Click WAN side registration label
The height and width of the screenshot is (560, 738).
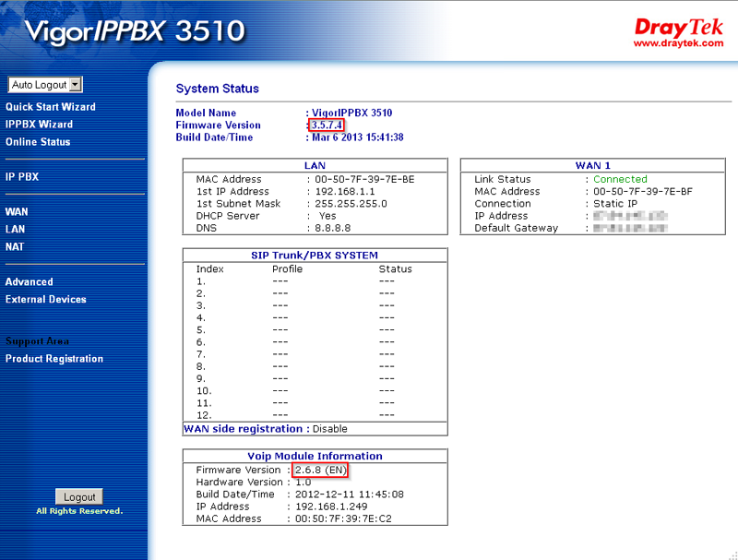pyautogui.click(x=246, y=429)
